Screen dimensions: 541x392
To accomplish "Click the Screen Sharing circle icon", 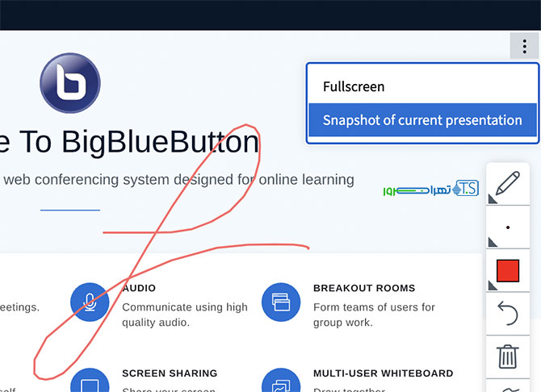I will coord(90,380).
